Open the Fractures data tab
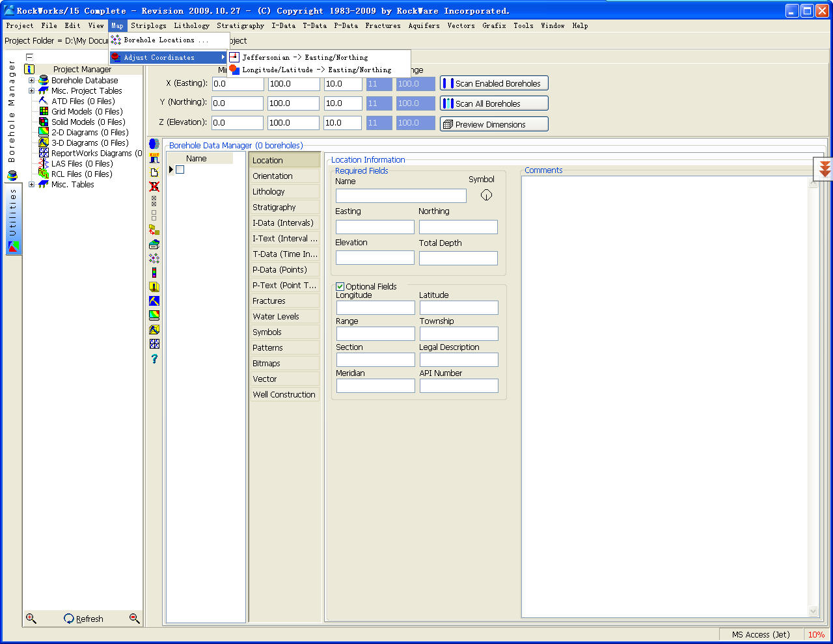Viewport: 833px width, 644px height. click(x=285, y=301)
